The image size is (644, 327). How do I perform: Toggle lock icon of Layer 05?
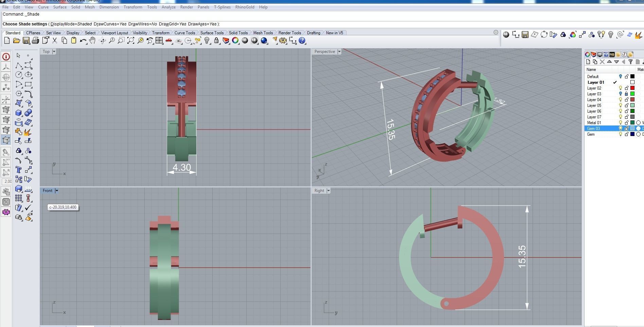click(626, 105)
